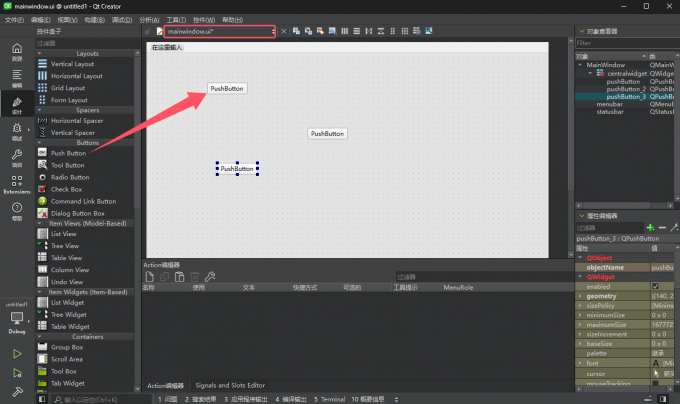Open the Extensions sidebar icon

click(16, 184)
